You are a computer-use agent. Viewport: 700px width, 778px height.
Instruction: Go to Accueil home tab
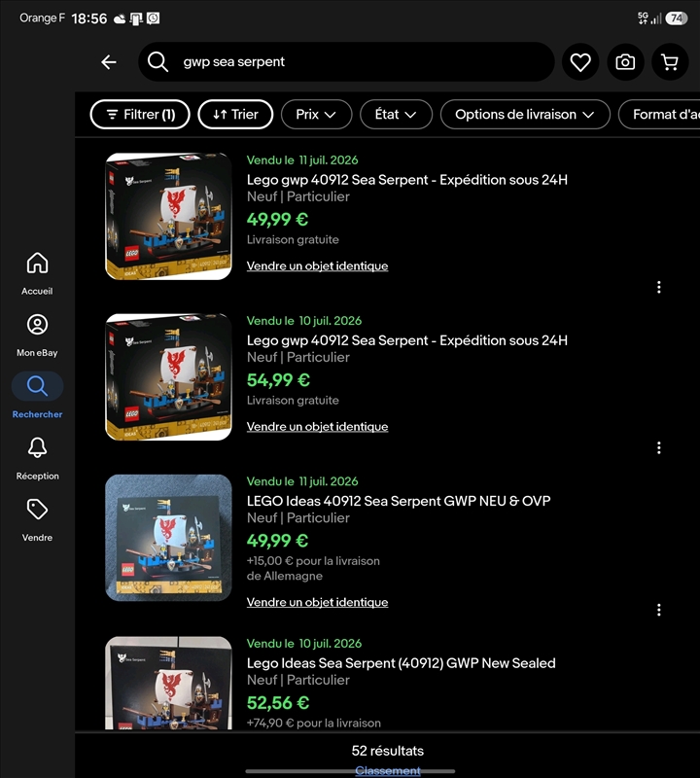coord(37,273)
